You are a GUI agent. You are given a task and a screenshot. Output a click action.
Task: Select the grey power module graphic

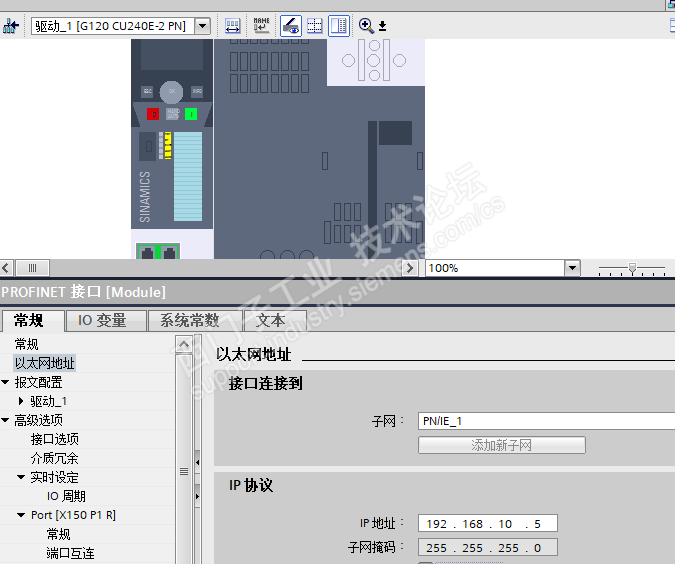319,172
